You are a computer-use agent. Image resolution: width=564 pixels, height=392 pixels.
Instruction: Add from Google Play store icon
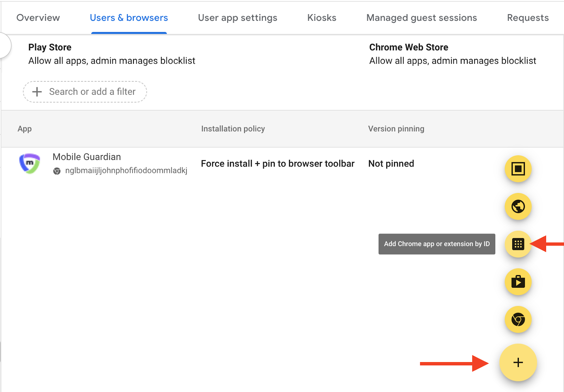pyautogui.click(x=518, y=282)
